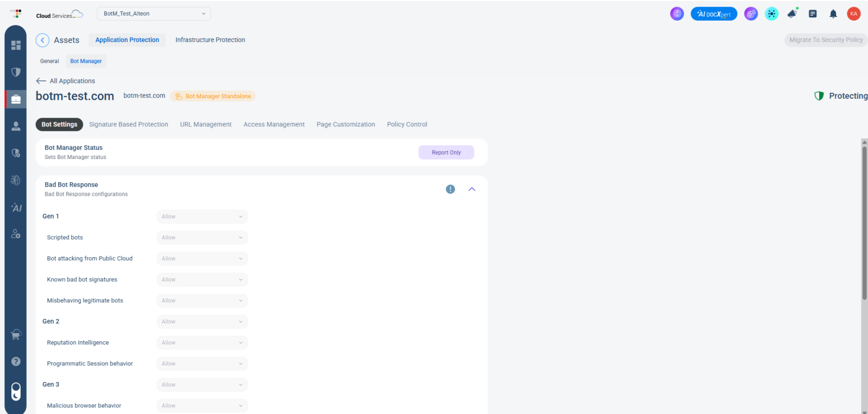Toggle the dark mode switch in sidebar

coord(16,391)
